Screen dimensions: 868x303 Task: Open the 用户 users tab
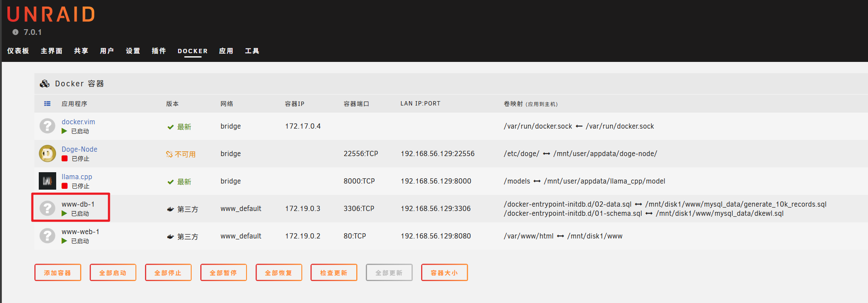coord(107,51)
